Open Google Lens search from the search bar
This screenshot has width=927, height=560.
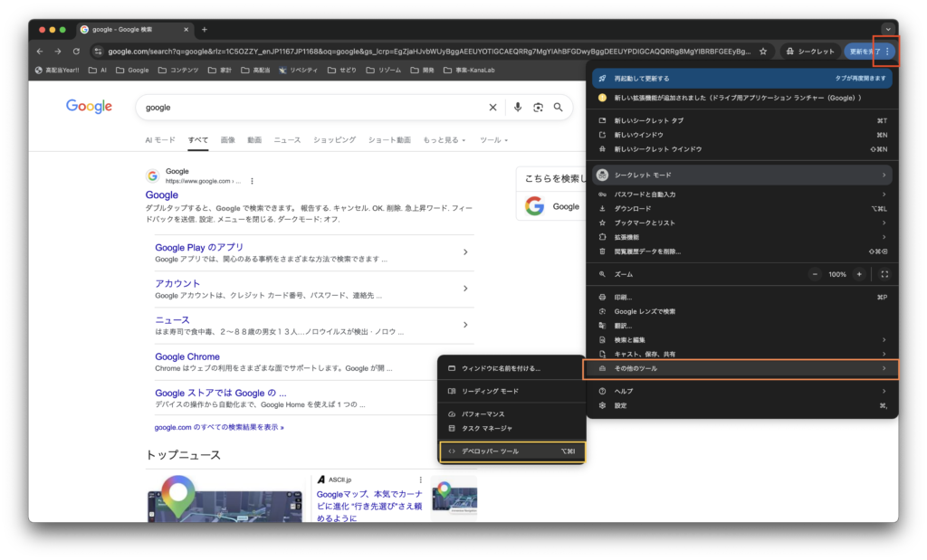538,107
